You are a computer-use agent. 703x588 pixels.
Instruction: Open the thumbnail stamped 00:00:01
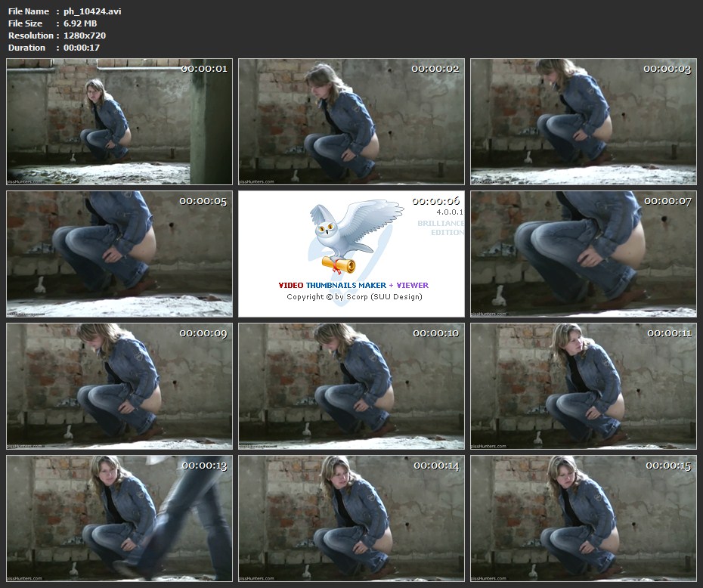(119, 122)
